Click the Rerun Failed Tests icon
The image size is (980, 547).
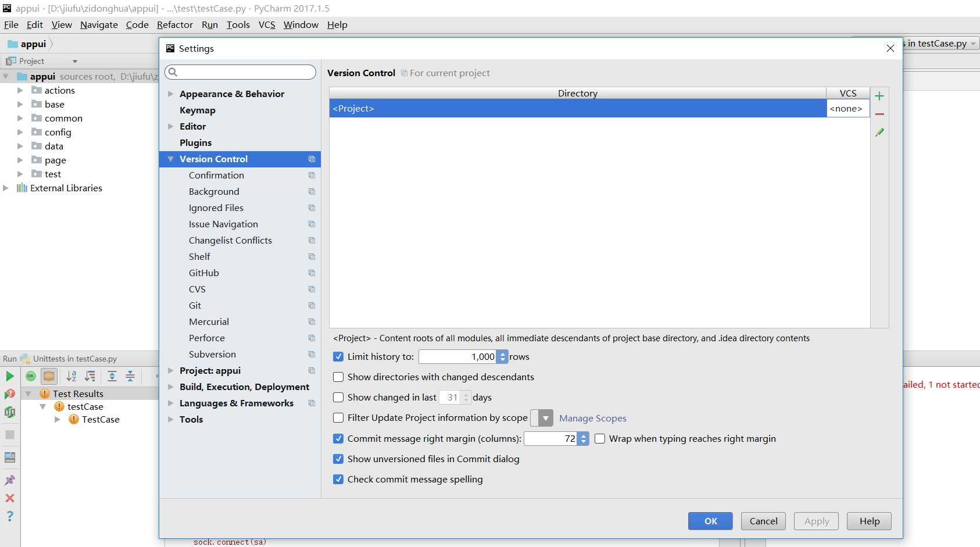coord(10,394)
